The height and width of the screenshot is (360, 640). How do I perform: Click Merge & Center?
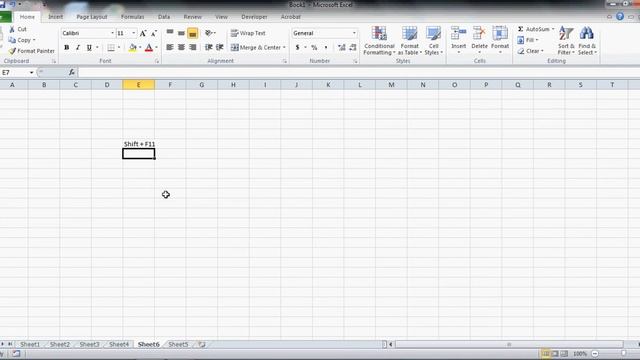pos(256,47)
